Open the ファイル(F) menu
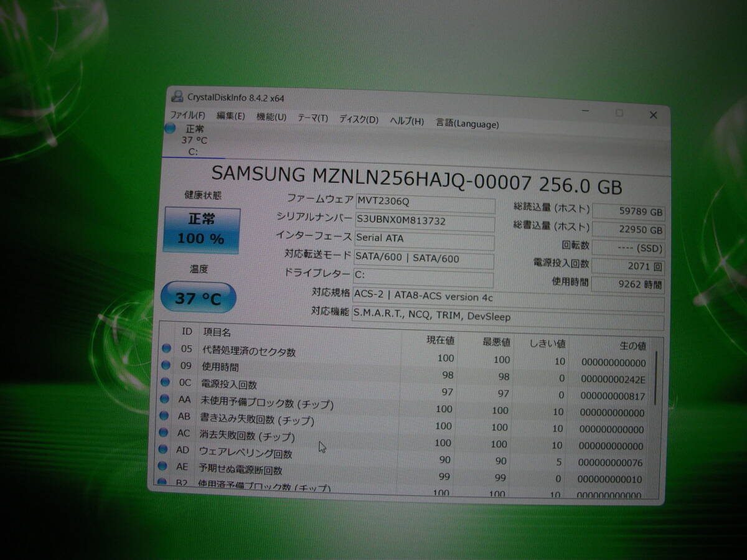The height and width of the screenshot is (560, 747). (x=187, y=115)
